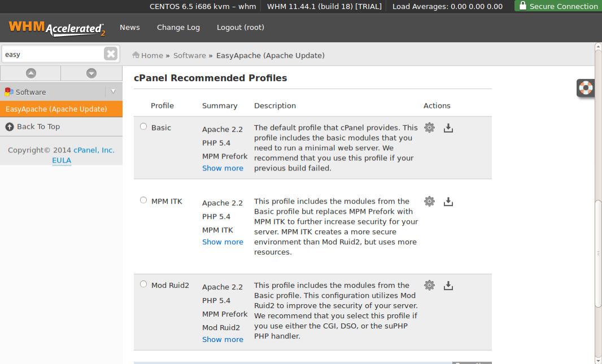This screenshot has height=364, width=602.
Task: Select EasyApache (Apache Update) in sidebar
Action: click(x=62, y=109)
